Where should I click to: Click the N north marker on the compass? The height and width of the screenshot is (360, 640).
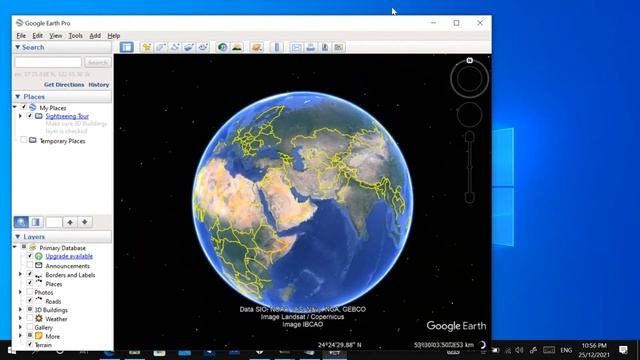pyautogui.click(x=469, y=60)
